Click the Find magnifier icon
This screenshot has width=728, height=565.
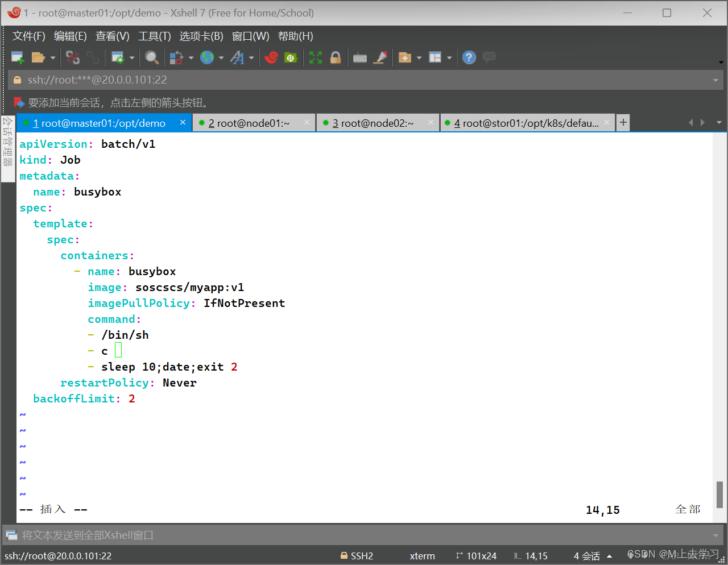152,57
